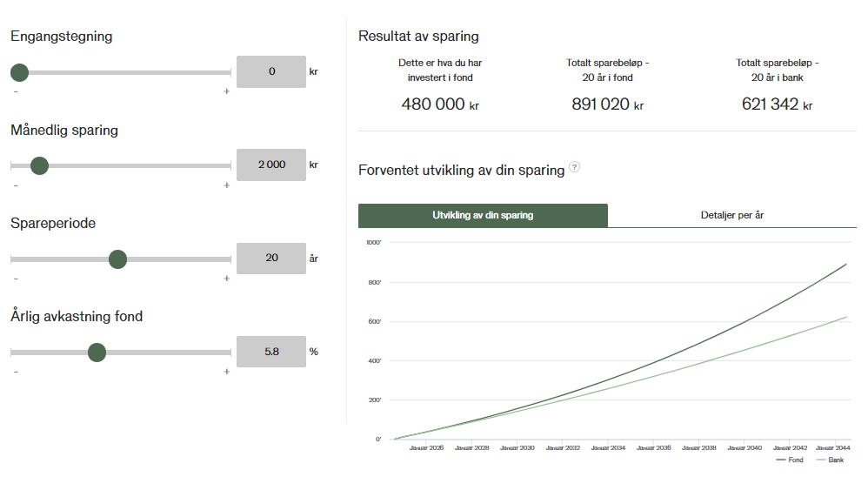Extend Spareperiode using the plus icon
Viewport: 868px width, 477px height.
226,279
